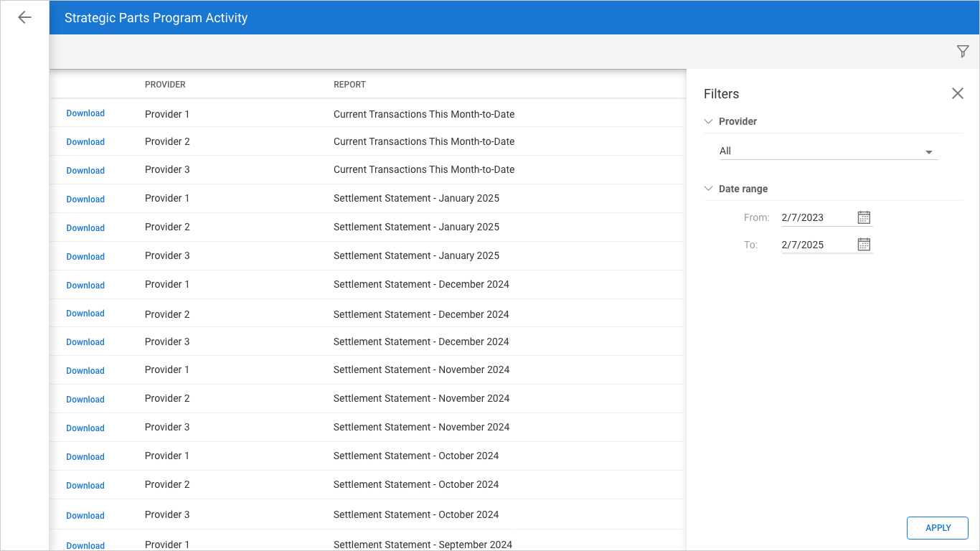Image resolution: width=980 pixels, height=551 pixels.
Task: Click the To date input field
Action: (x=816, y=245)
